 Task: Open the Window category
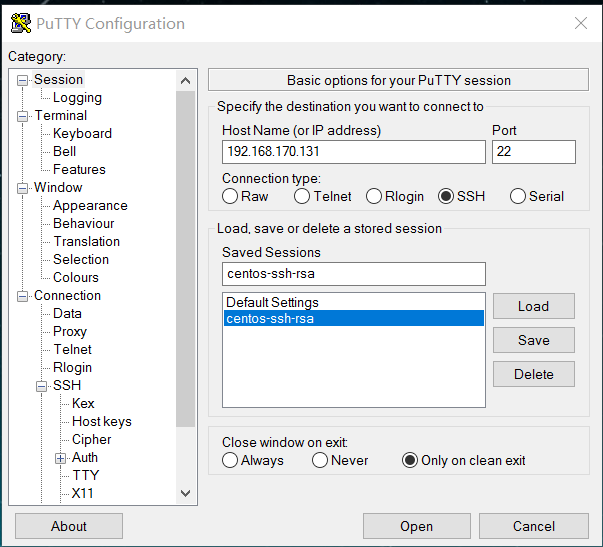point(58,187)
